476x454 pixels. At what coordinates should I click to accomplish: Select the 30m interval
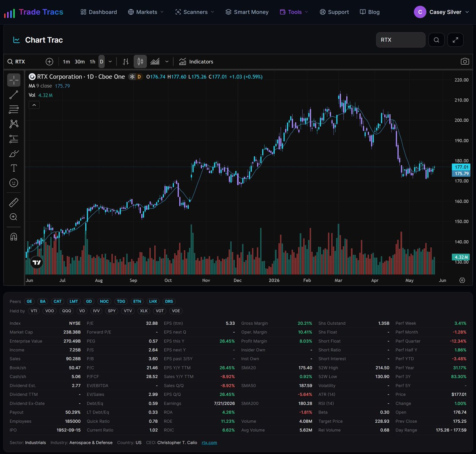[80, 61]
